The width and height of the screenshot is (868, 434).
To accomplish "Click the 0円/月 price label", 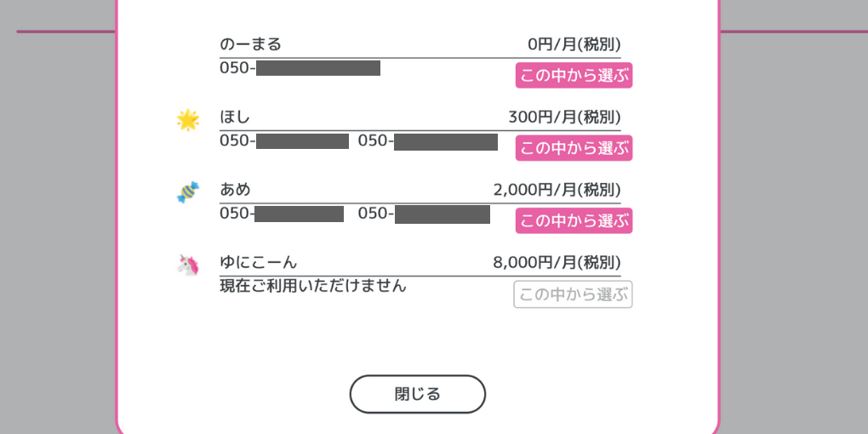I will point(574,44).
